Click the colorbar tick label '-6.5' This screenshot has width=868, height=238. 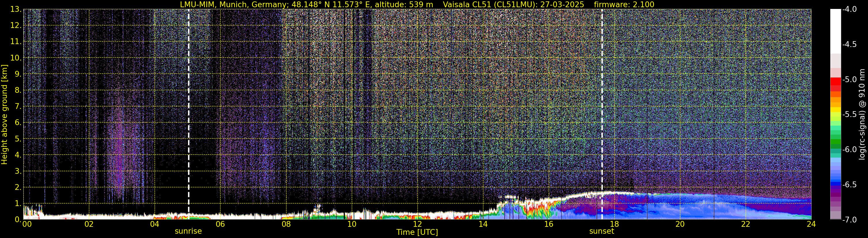850,184
